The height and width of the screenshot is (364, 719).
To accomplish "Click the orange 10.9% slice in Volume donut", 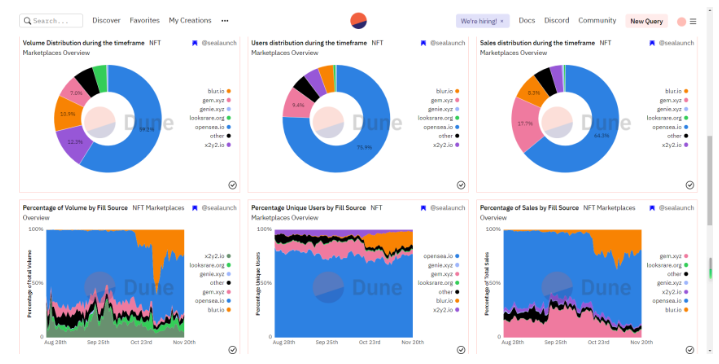I will click(68, 113).
